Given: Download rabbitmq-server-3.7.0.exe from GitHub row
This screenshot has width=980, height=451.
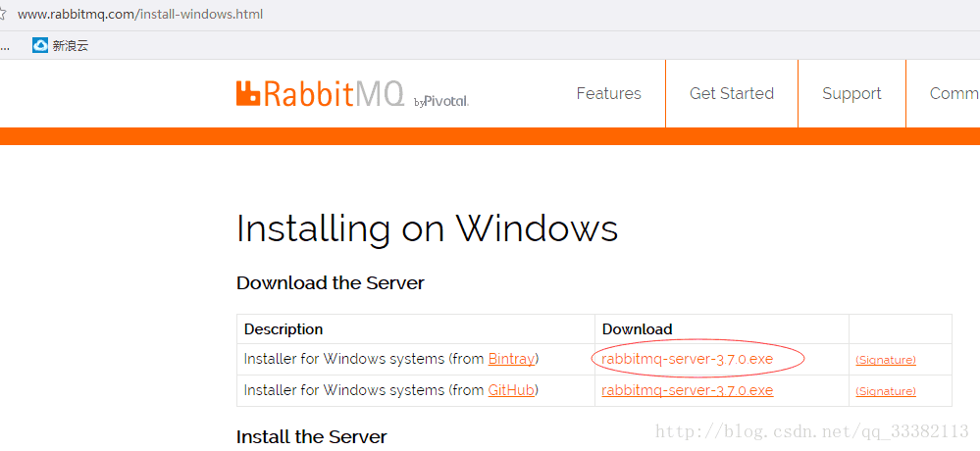Looking at the screenshot, I should [x=687, y=390].
